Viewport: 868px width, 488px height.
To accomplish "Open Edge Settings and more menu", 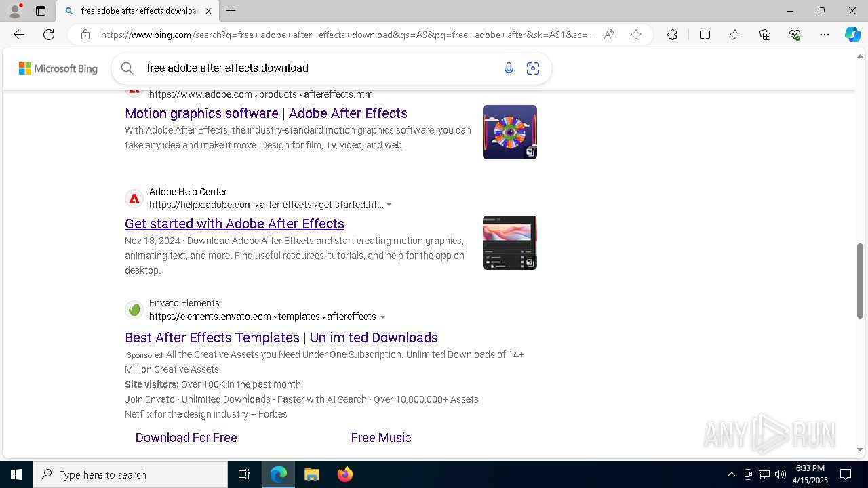I will [825, 35].
